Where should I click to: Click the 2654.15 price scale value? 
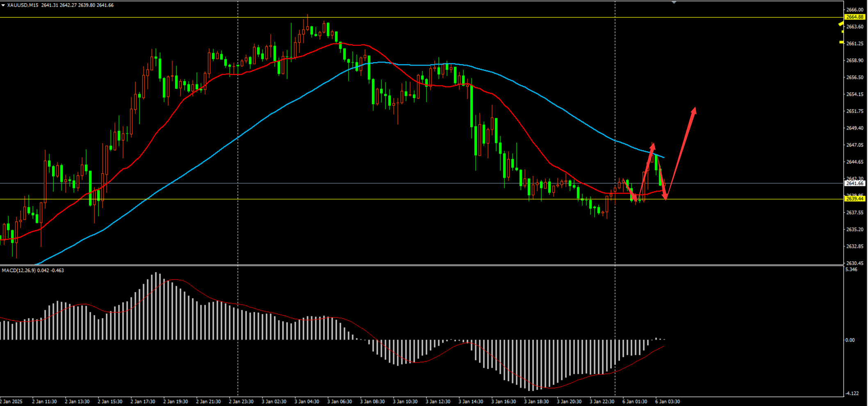click(855, 94)
